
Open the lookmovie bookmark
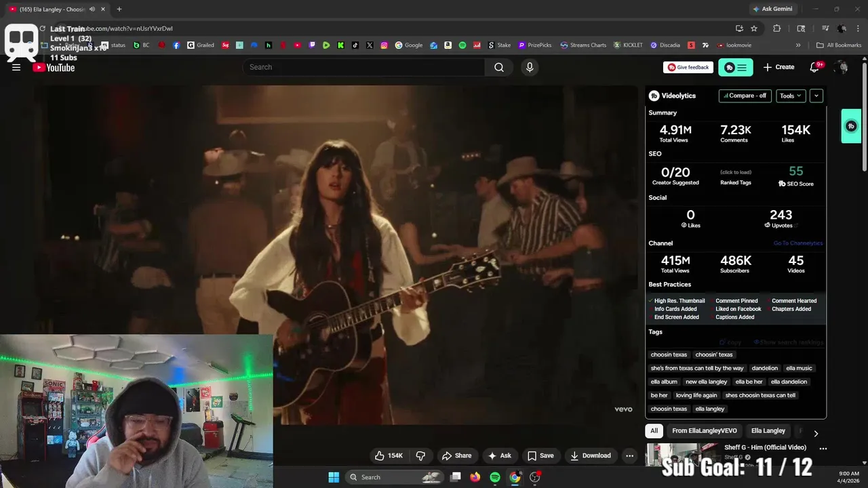click(734, 45)
